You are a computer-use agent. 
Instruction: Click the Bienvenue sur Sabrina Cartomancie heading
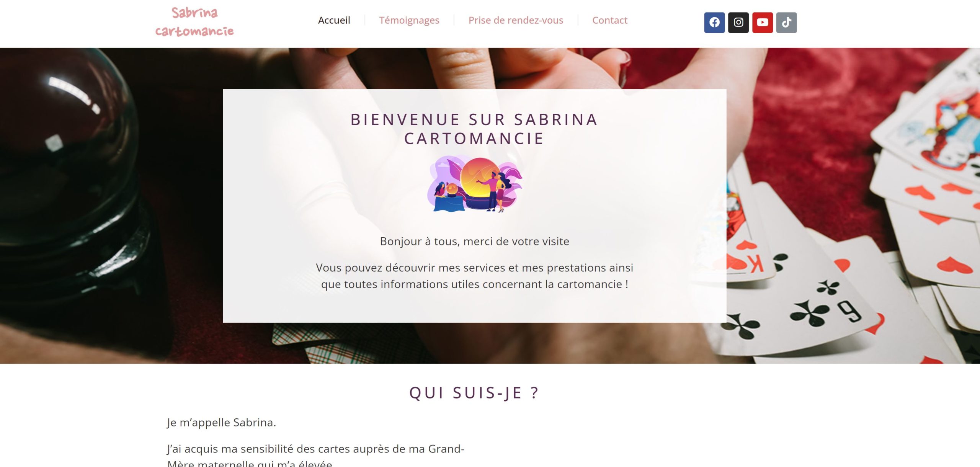click(x=474, y=129)
